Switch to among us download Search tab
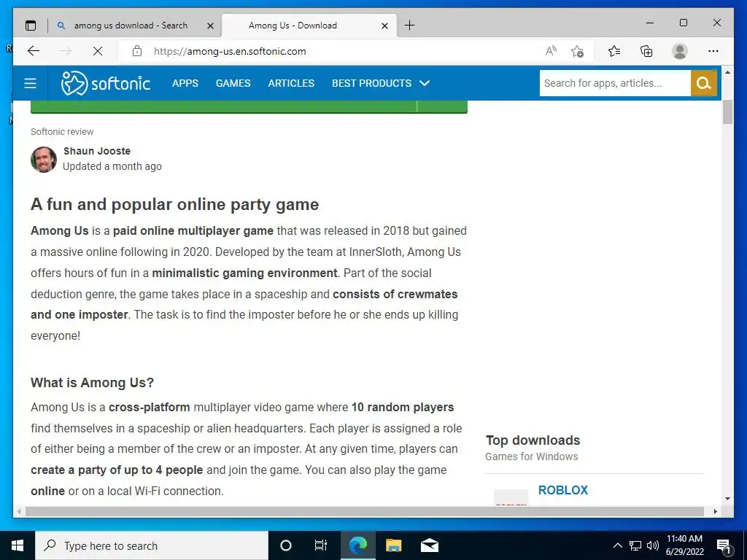The width and height of the screenshot is (747, 560). point(131,26)
